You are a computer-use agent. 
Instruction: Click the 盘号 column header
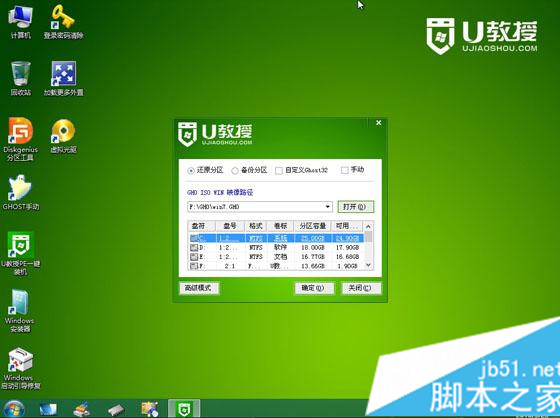coord(230,226)
